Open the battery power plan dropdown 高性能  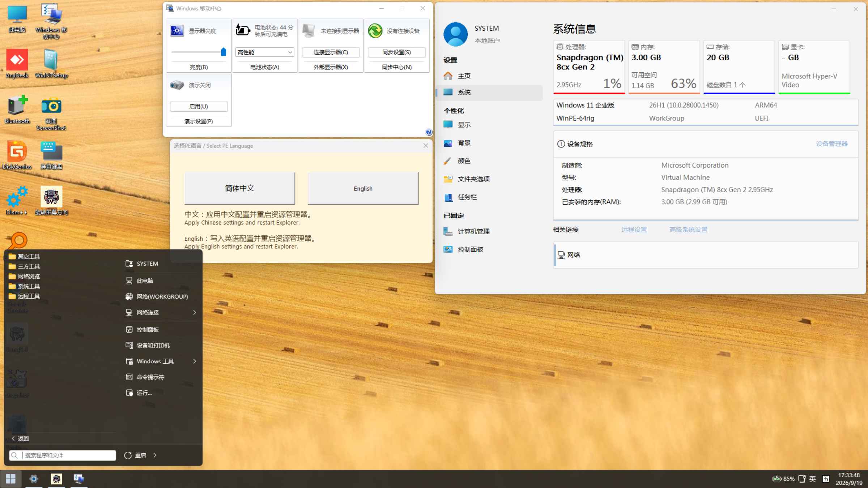point(265,52)
